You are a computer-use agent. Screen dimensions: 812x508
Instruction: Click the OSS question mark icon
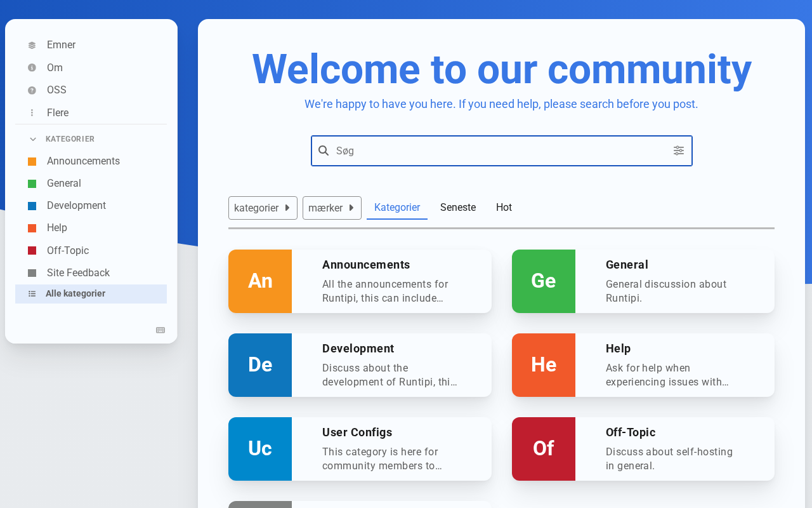(32, 90)
